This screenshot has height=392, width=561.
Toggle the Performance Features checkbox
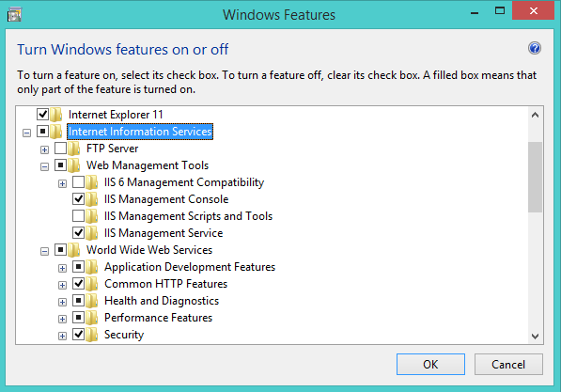pos(78,317)
